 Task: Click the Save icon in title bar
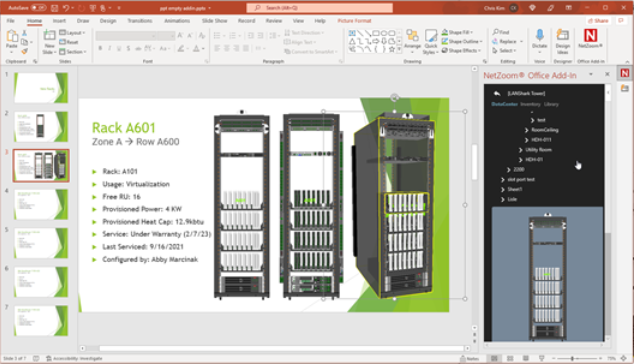pyautogui.click(x=55, y=8)
